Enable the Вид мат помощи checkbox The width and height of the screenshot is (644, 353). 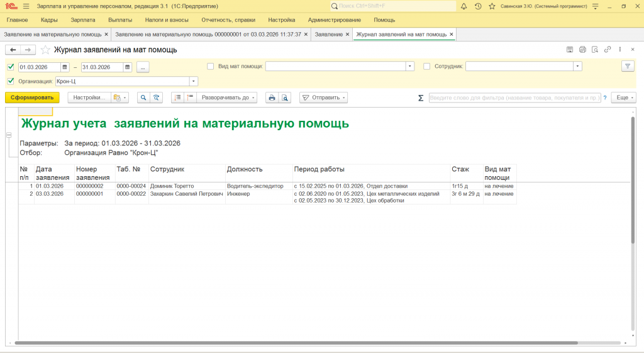point(211,66)
